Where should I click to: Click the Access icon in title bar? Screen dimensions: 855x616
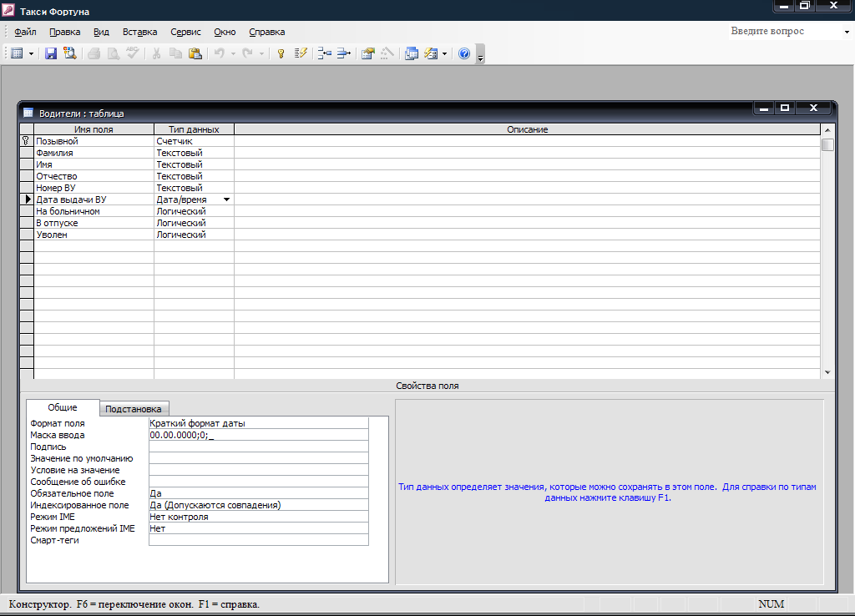pyautogui.click(x=8, y=10)
